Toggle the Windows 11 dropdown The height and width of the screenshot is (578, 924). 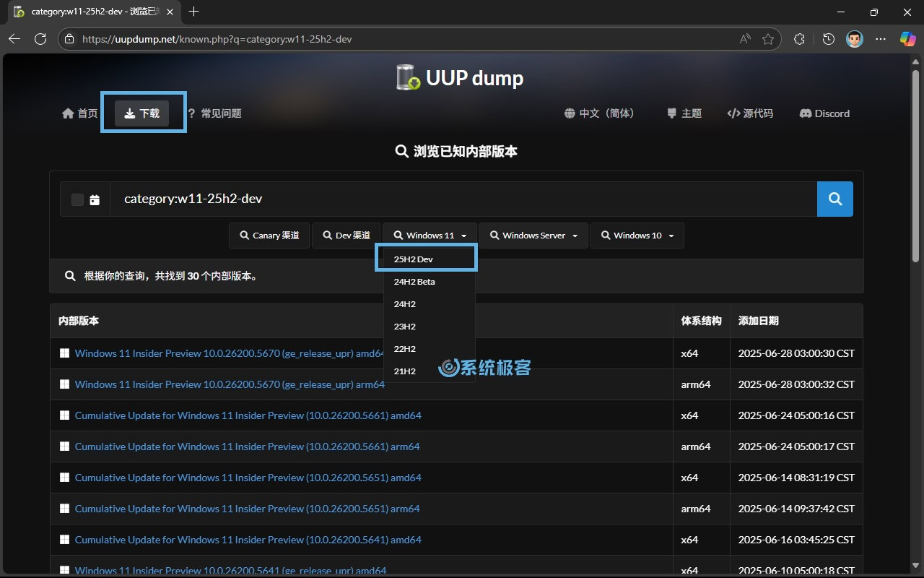(430, 236)
